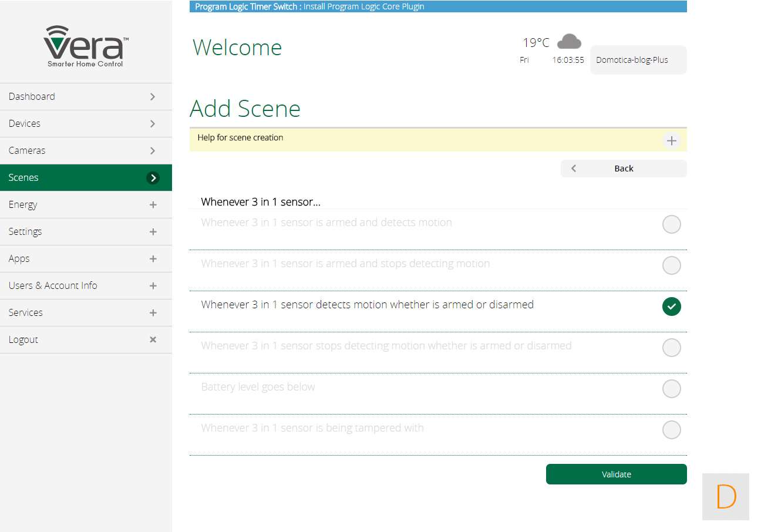Image resolution: width=761 pixels, height=532 pixels.
Task: Click the orange D badge icon
Action: tap(726, 497)
